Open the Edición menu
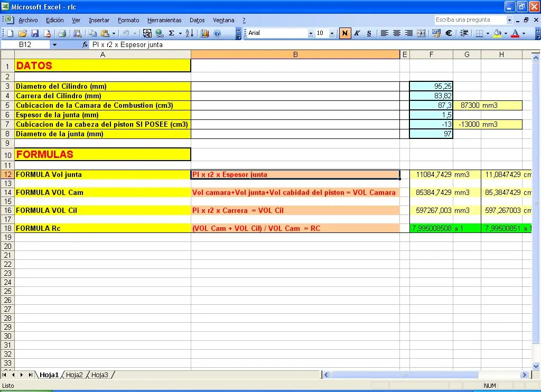541x392 pixels. tap(55, 20)
